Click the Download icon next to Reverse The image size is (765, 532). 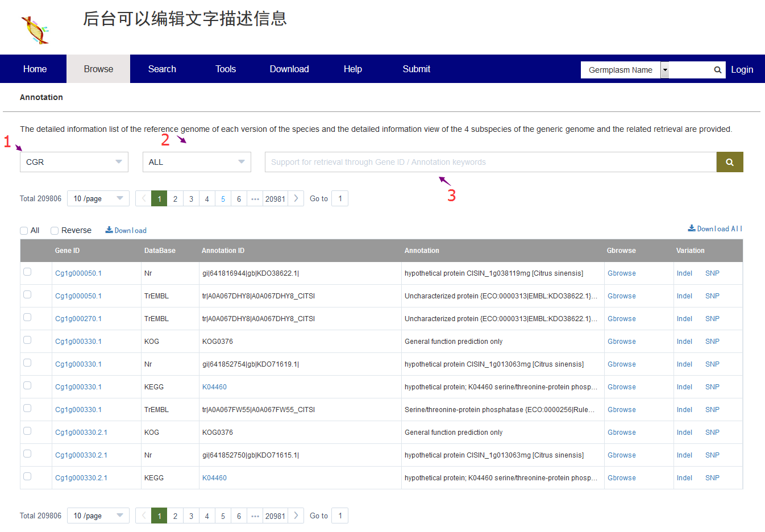coord(109,230)
